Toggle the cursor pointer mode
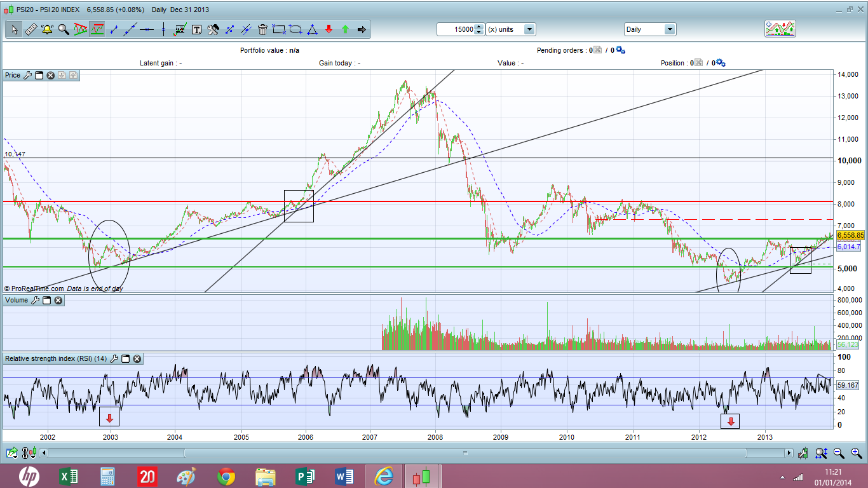 point(14,29)
